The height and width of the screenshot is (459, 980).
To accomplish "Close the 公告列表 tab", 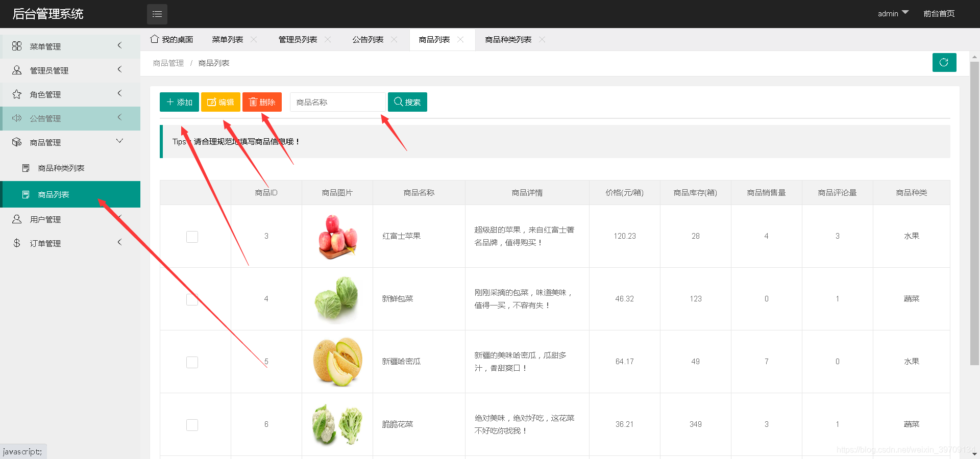I will click(x=394, y=39).
